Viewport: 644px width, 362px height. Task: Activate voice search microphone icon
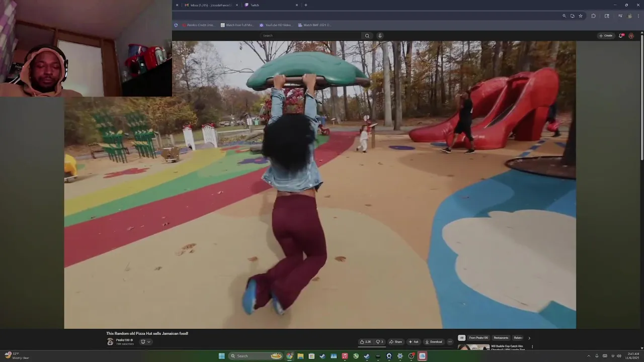tap(380, 36)
